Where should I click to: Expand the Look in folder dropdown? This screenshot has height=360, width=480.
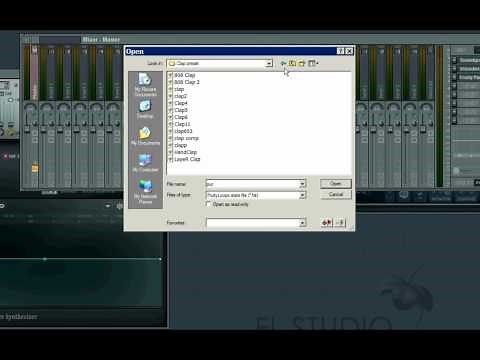pos(269,63)
